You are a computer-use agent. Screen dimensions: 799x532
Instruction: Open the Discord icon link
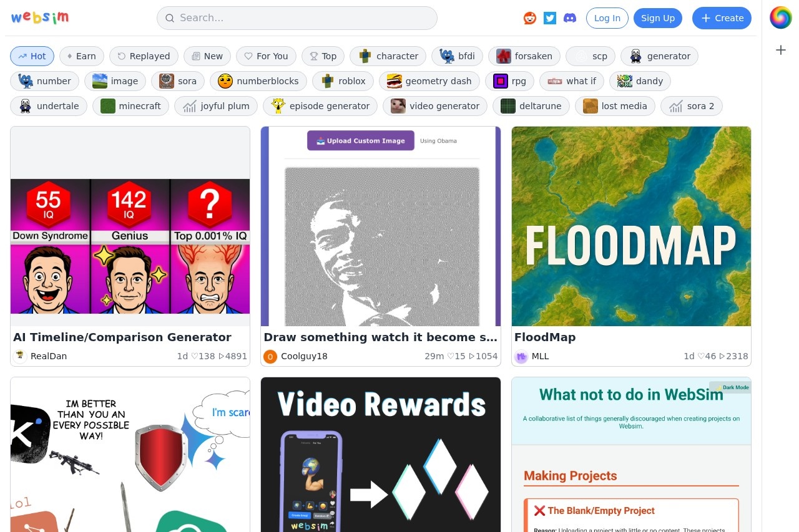coord(570,18)
